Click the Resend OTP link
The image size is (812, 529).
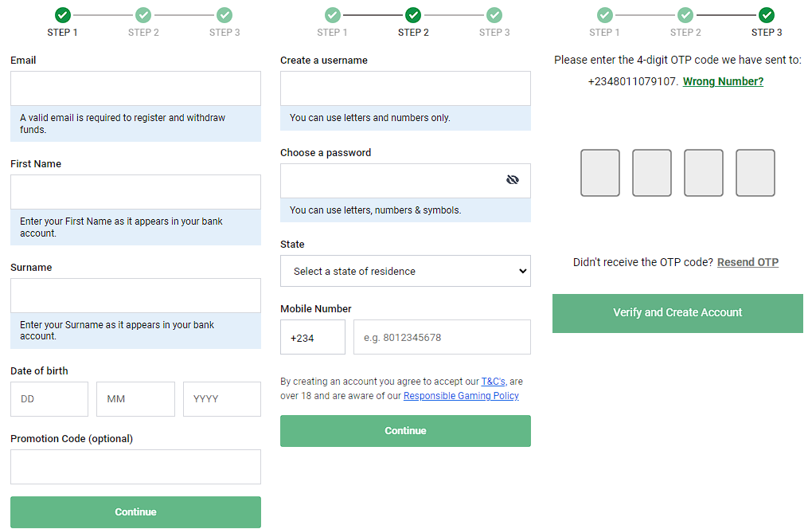[748, 261]
